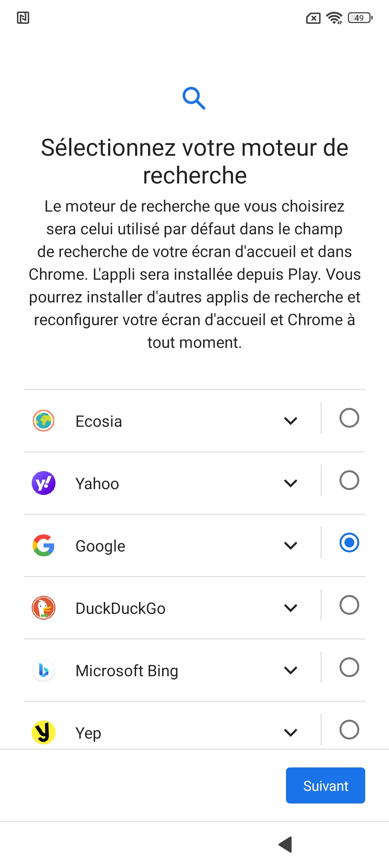The width and height of the screenshot is (389, 868).
Task: Tap the NFC status bar icon
Action: (x=23, y=18)
